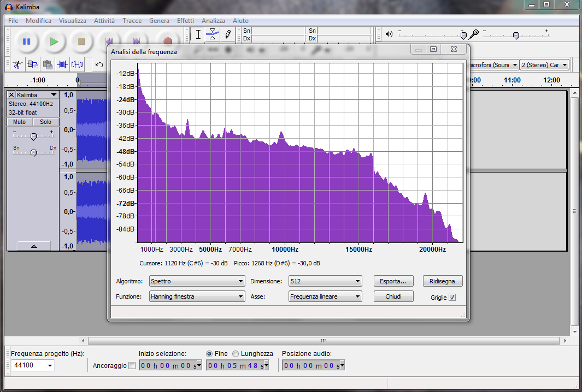Open the Effetti menu
This screenshot has width=582, height=392.
(x=185, y=21)
